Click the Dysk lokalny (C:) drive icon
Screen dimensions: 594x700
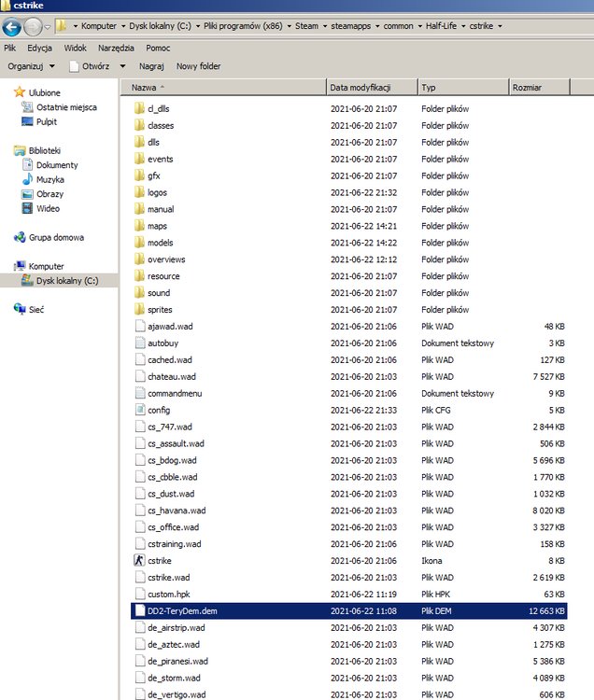click(x=27, y=280)
